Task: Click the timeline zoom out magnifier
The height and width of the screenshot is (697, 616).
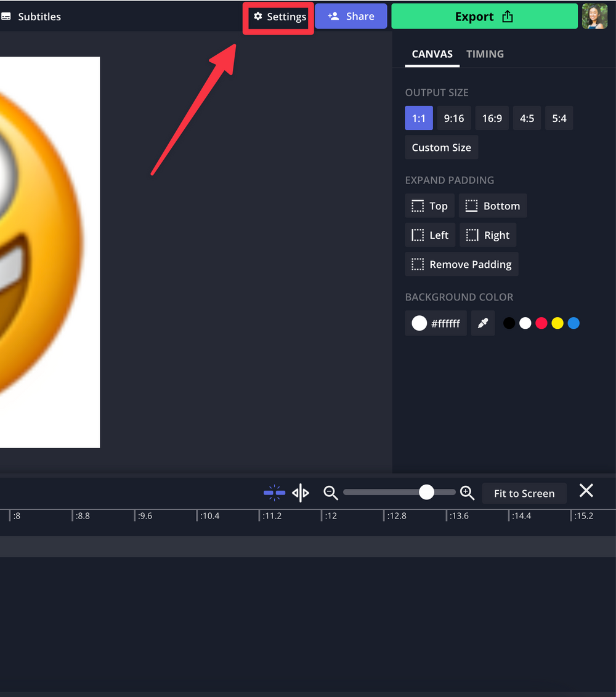Action: point(331,493)
